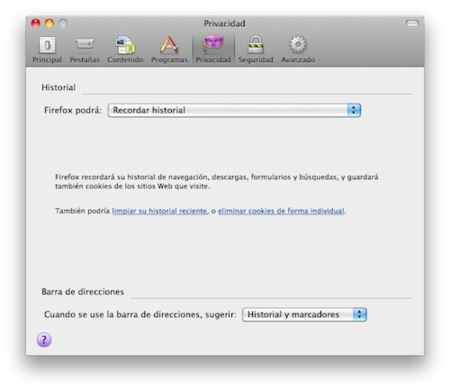Click the purple help question mark button
The height and width of the screenshot is (391, 450).
pos(44,340)
